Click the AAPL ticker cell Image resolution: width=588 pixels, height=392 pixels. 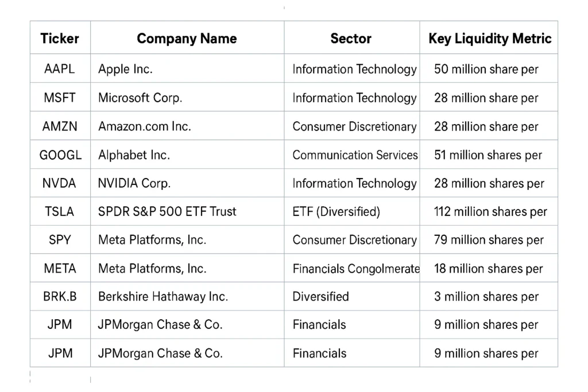tap(60, 69)
